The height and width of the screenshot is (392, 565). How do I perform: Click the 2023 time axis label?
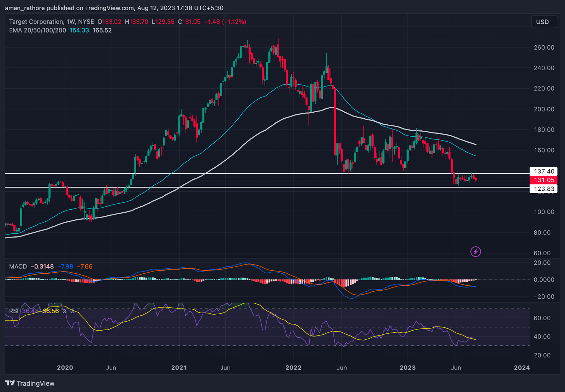click(x=408, y=368)
